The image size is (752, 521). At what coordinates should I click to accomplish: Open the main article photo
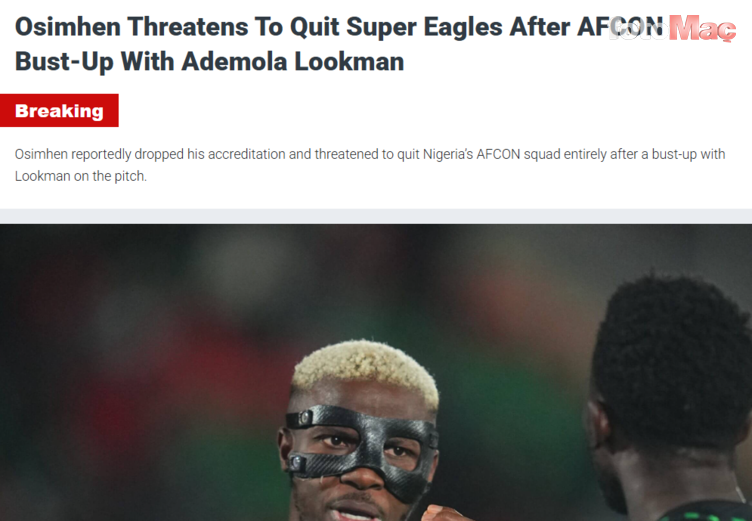(376, 372)
